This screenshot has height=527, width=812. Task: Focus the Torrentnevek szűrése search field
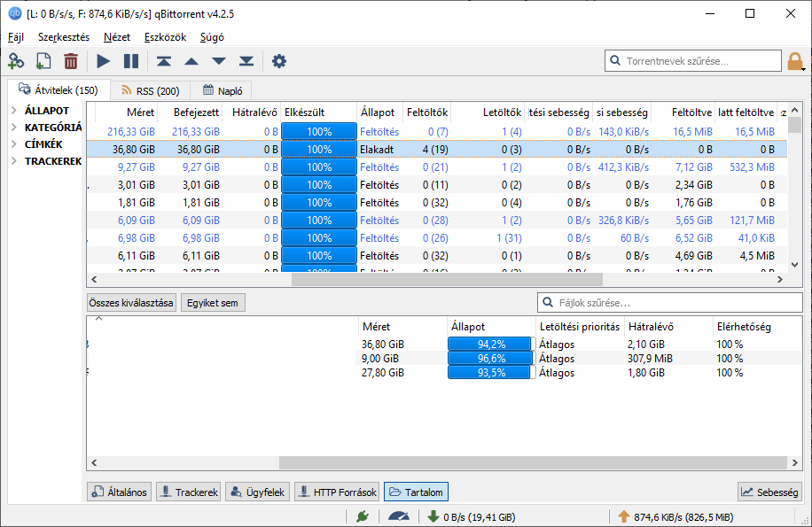(693, 61)
